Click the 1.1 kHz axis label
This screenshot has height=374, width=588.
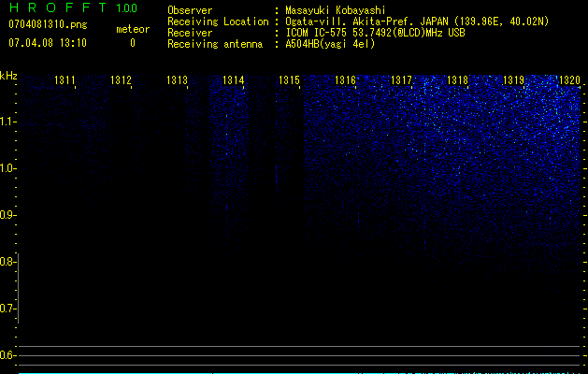click(x=7, y=122)
